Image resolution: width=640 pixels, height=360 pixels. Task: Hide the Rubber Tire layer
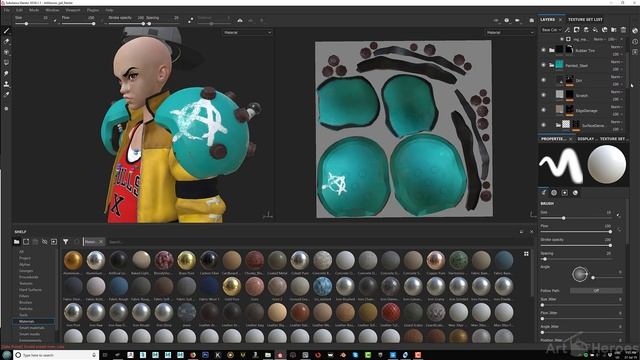(543, 50)
